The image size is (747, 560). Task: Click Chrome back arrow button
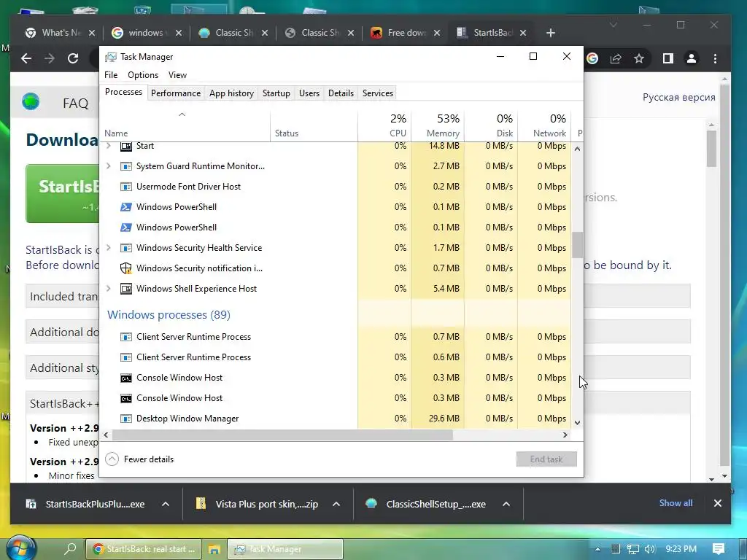click(26, 58)
